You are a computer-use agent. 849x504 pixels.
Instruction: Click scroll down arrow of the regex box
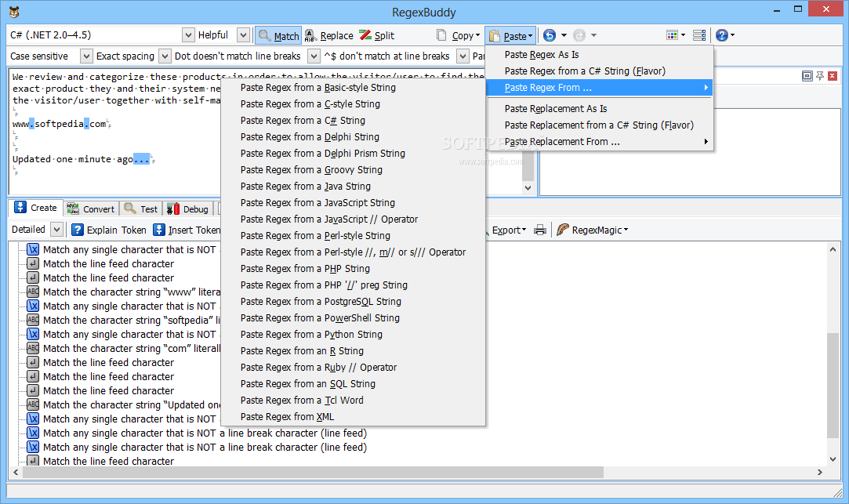528,188
